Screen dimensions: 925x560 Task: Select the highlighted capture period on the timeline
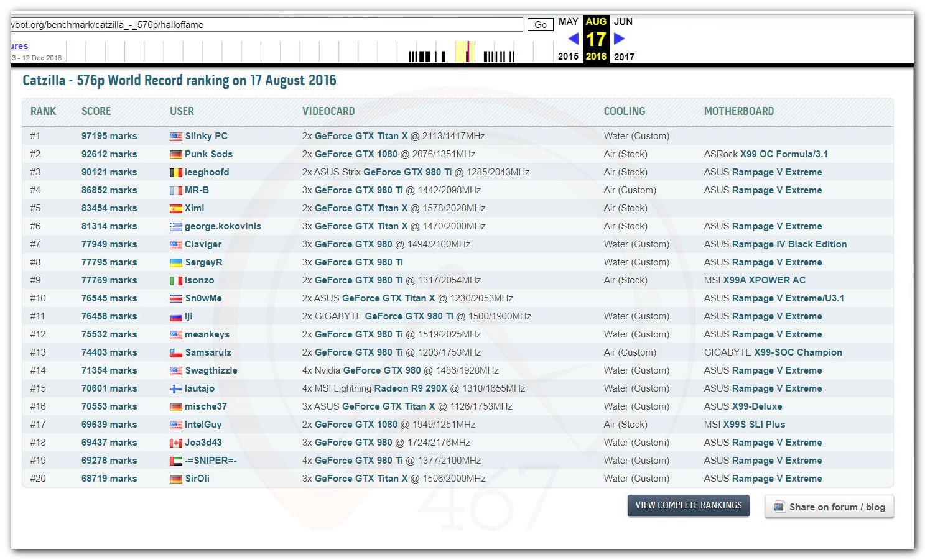(465, 52)
